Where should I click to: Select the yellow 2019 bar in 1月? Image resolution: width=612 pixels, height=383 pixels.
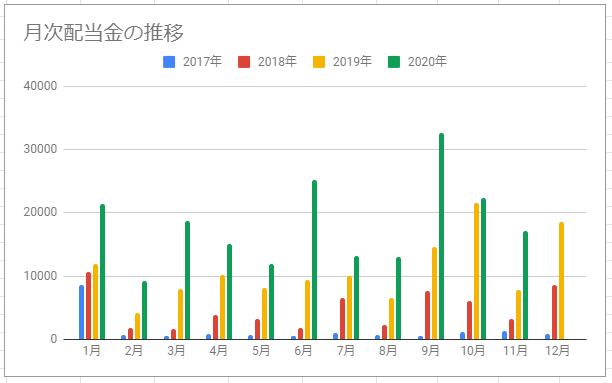click(x=96, y=302)
